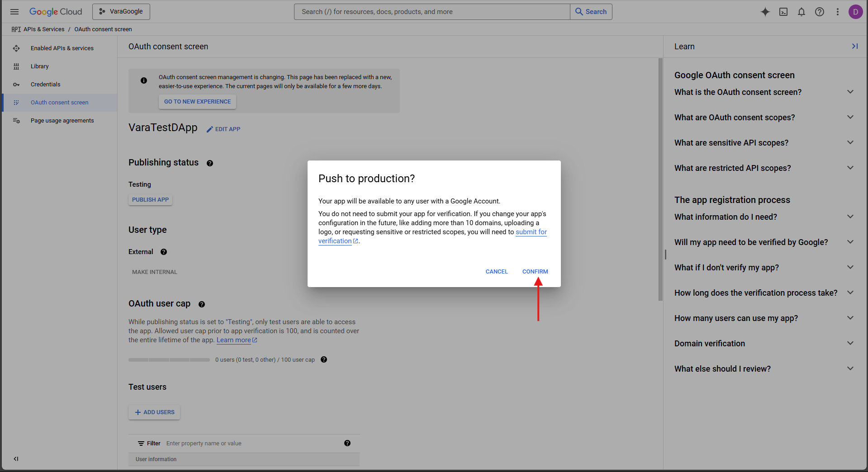This screenshot has width=868, height=472.
Task: Click the Filter property input field
Action: [x=251, y=444]
